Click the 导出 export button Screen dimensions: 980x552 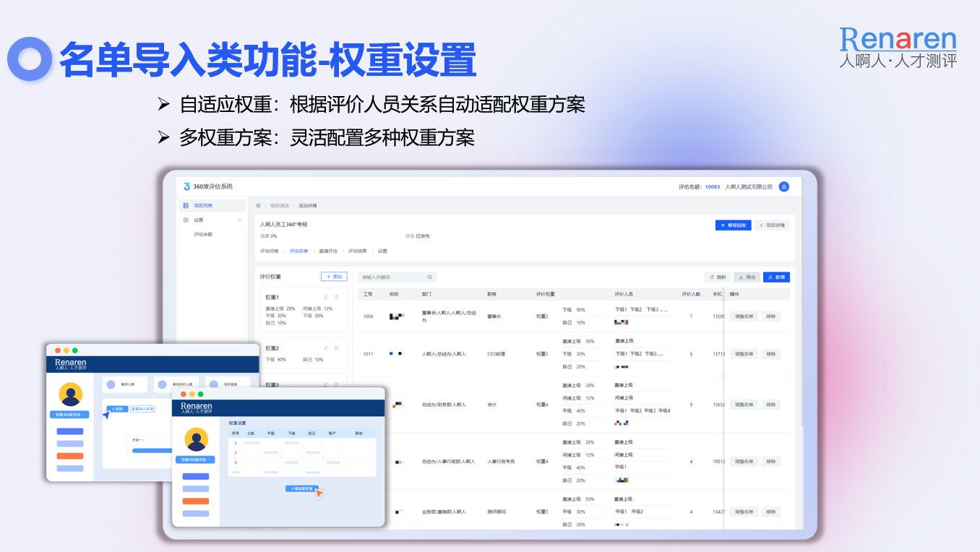[x=747, y=277]
